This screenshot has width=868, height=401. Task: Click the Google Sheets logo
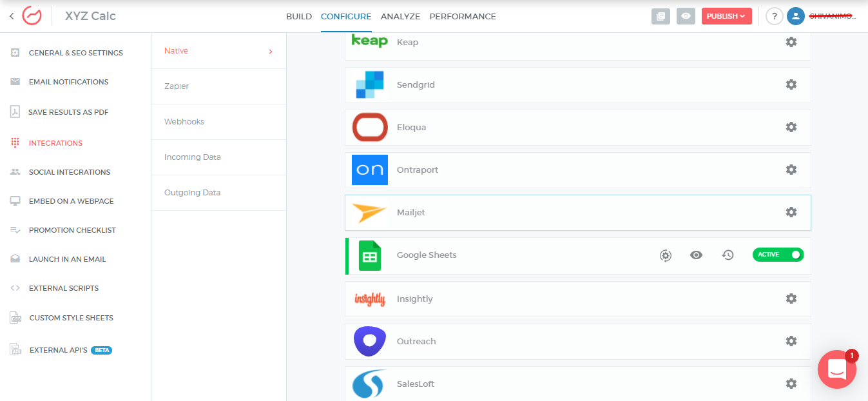[370, 255]
